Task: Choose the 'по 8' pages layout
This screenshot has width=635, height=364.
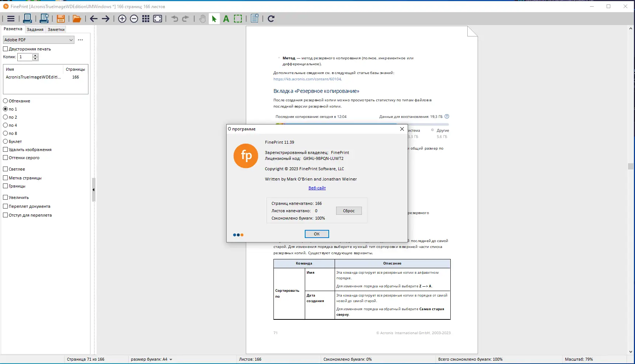Action: [6, 133]
